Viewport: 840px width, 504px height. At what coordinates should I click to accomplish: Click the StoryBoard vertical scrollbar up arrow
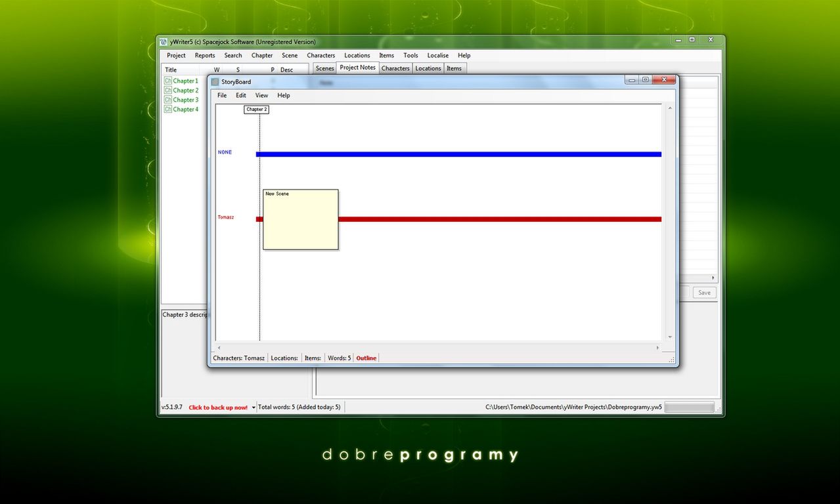(670, 108)
